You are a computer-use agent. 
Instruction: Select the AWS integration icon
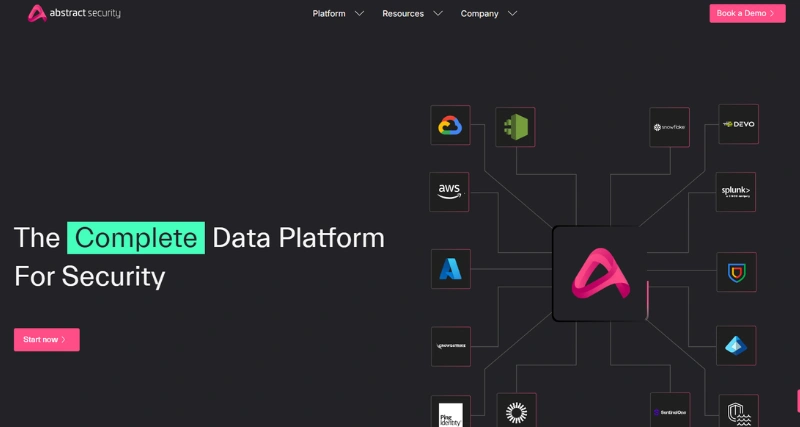tap(449, 191)
